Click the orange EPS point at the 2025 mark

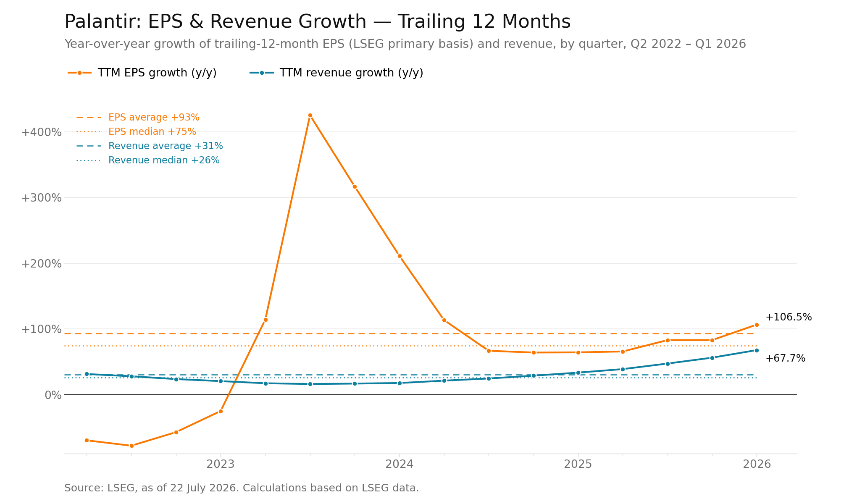pyautogui.click(x=578, y=352)
